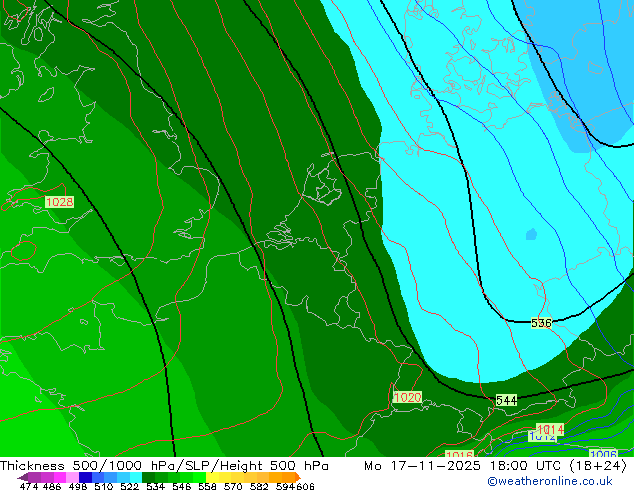Screen dimensions: 634x490
Task: Select the map title 'Thickness 500/1000 hPa/SLP/Height 500 hPa'
Action: 164,466
